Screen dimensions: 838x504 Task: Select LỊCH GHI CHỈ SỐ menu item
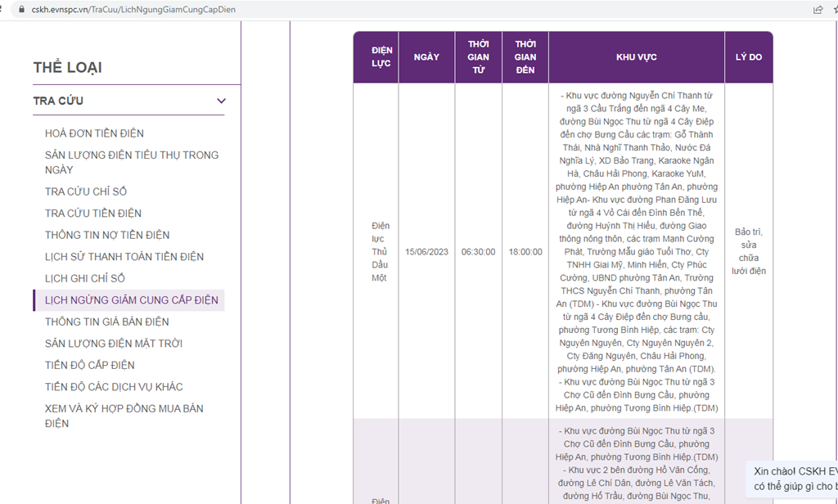click(84, 278)
